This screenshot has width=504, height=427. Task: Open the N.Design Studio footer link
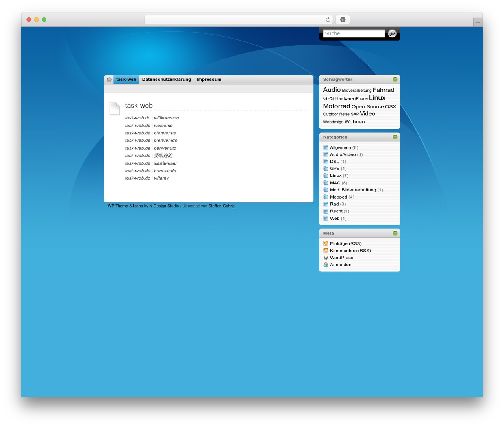click(164, 206)
